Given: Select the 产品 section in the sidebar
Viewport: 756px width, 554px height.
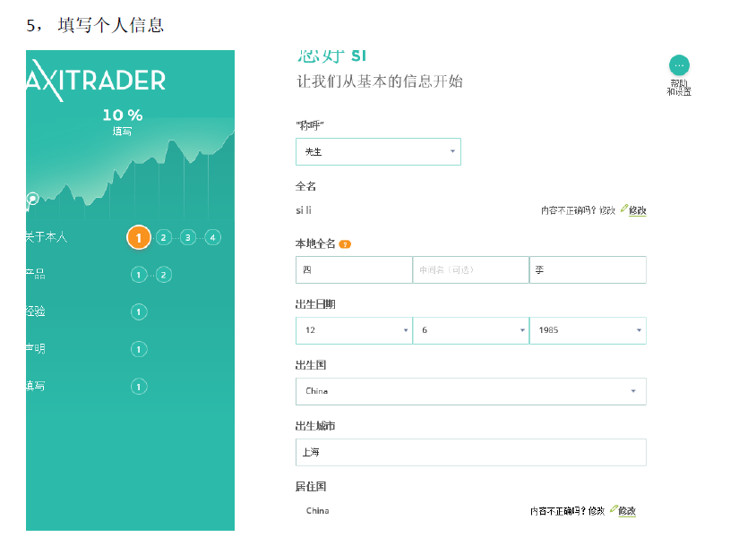Looking at the screenshot, I should click(x=36, y=275).
